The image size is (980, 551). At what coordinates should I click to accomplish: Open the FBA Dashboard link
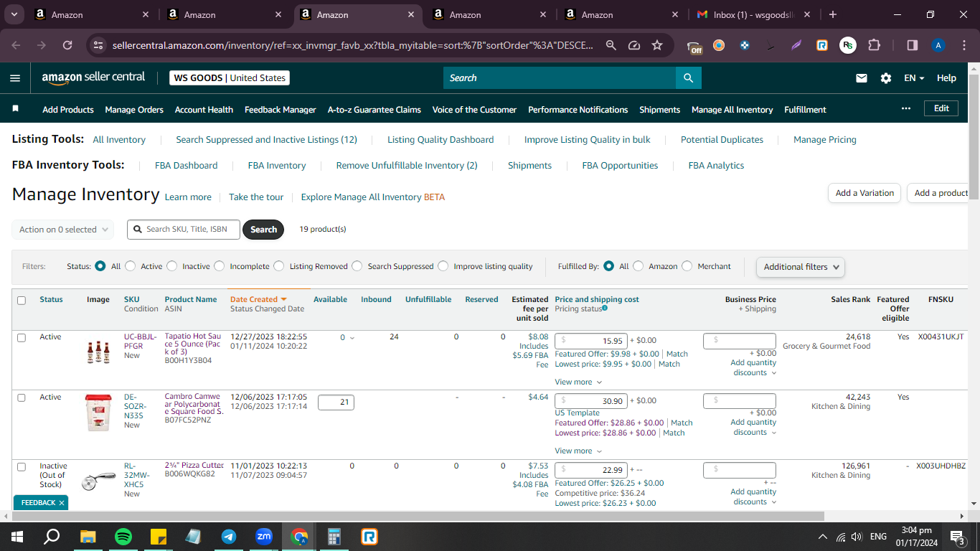pyautogui.click(x=186, y=166)
